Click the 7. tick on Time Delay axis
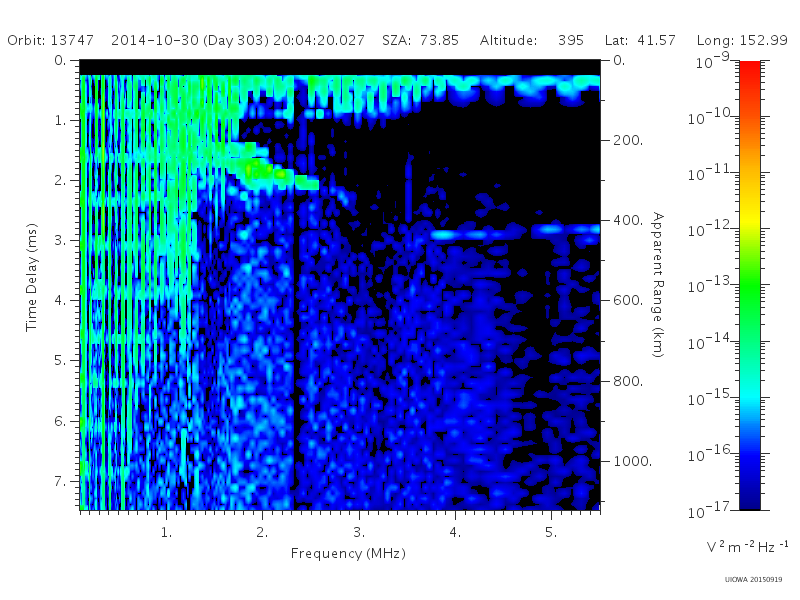800x600 pixels. coord(60,481)
